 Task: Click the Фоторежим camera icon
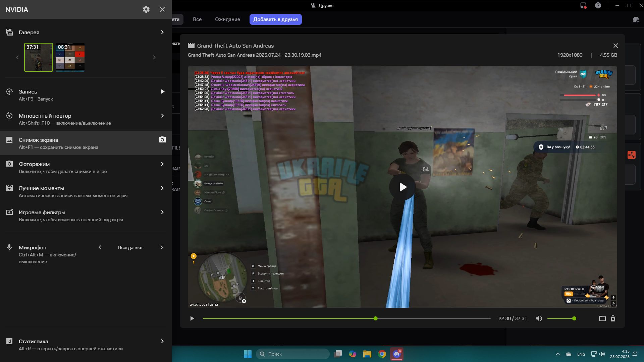(x=9, y=164)
